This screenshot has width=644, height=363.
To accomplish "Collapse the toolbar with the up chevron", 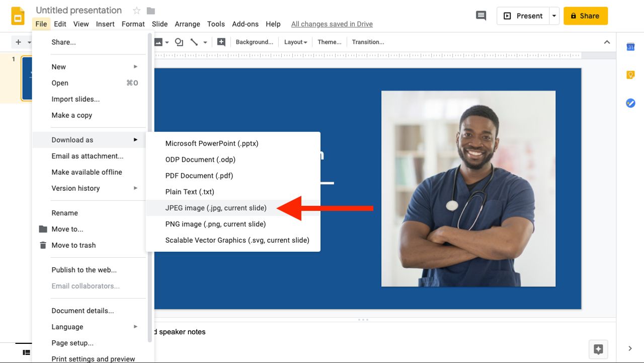I will [607, 42].
